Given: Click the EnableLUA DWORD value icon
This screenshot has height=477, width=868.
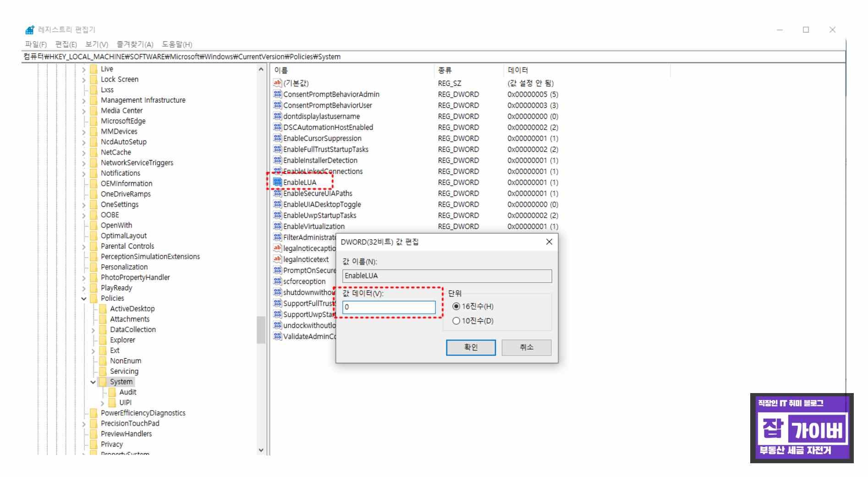Looking at the screenshot, I should coord(277,182).
